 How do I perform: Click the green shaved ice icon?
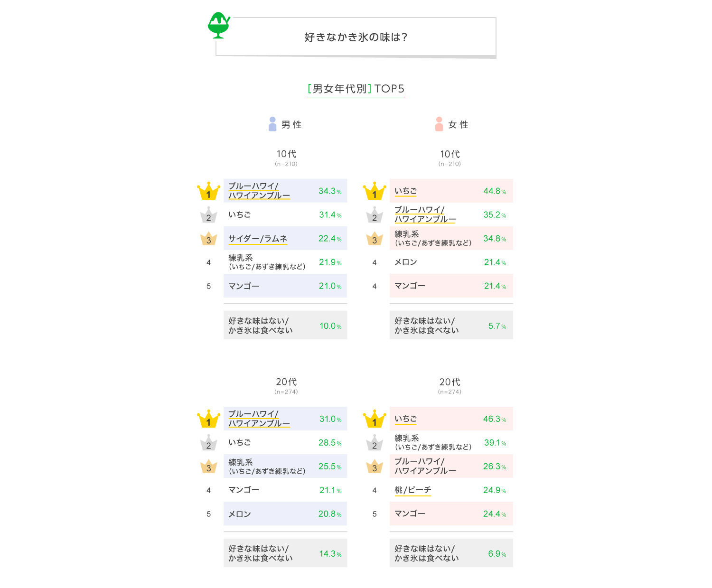(x=219, y=25)
